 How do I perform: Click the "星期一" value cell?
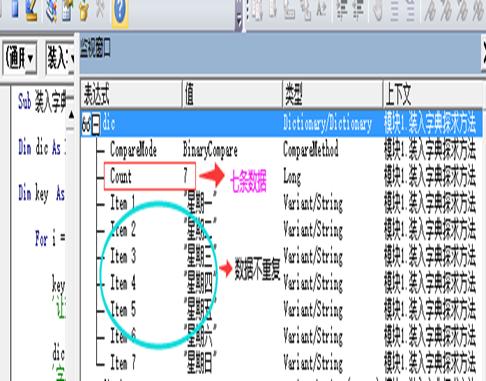[200, 202]
